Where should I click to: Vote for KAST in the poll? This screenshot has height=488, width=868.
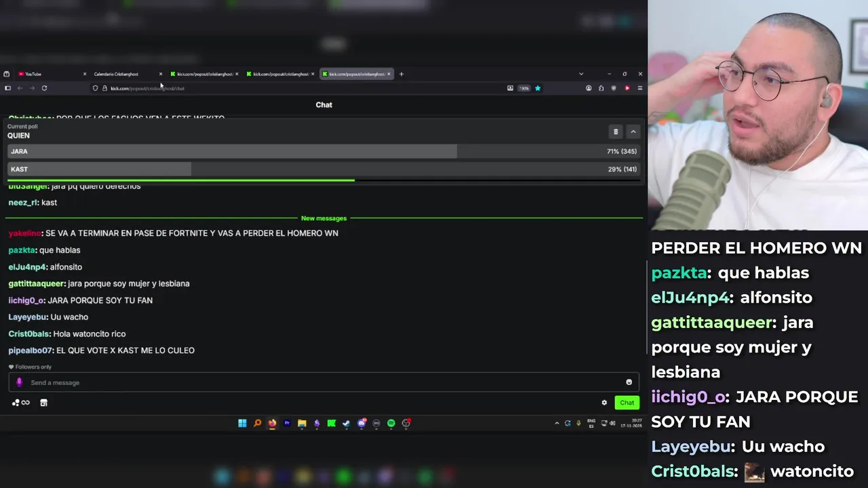point(323,169)
